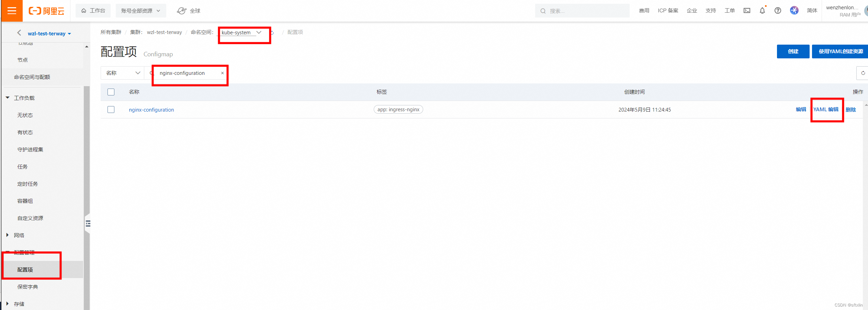Collapse the left sidebar panel handle
The width and height of the screenshot is (868, 310).
point(88,223)
